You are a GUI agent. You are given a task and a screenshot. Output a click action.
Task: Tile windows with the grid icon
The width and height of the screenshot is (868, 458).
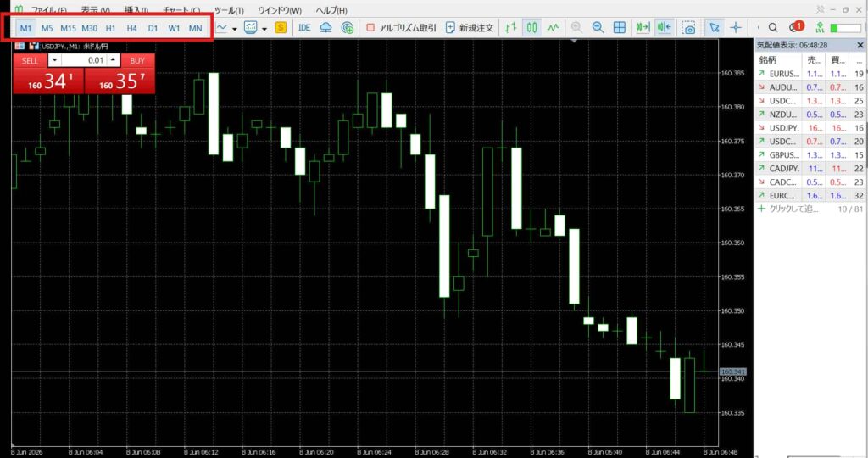[x=620, y=27]
